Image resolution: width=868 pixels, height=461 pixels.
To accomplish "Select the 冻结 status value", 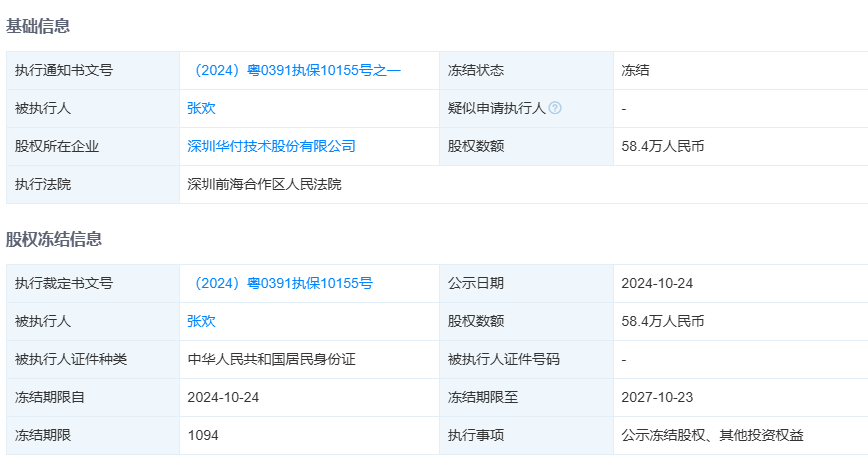I will (x=635, y=70).
